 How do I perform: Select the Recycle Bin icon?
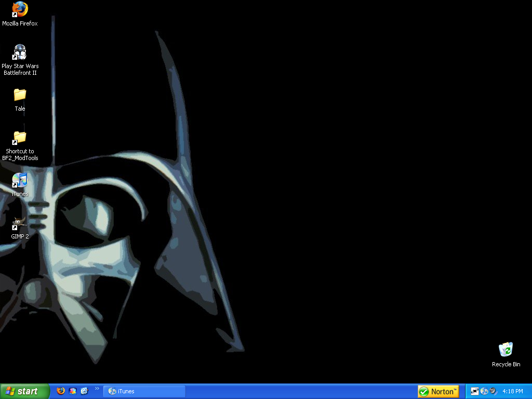pyautogui.click(x=506, y=354)
